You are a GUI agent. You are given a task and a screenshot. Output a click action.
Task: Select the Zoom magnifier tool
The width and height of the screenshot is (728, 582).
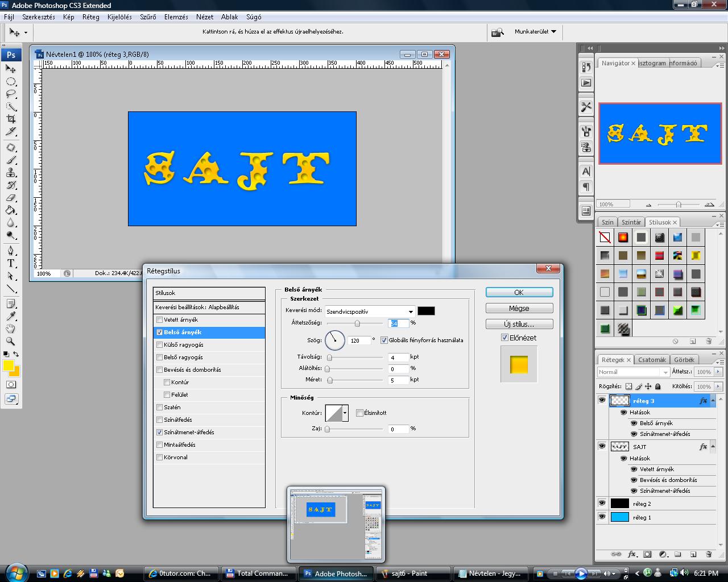click(11, 341)
